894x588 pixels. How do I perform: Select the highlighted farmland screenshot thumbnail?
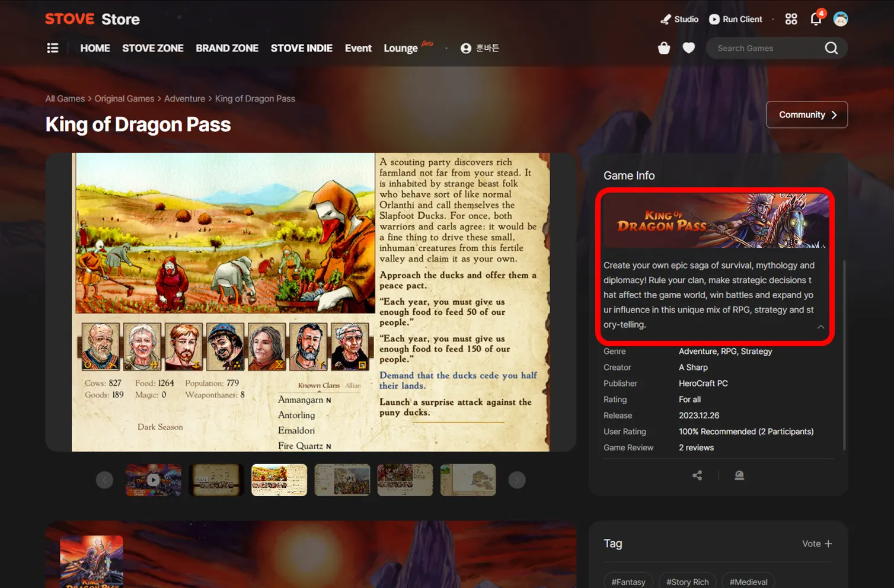(x=279, y=480)
